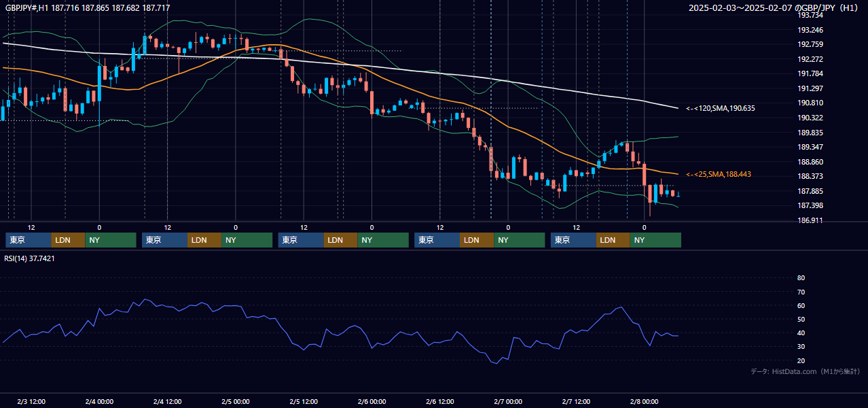Click the 2/6 00:00 time axis label
This screenshot has width=868, height=408.
click(x=372, y=402)
